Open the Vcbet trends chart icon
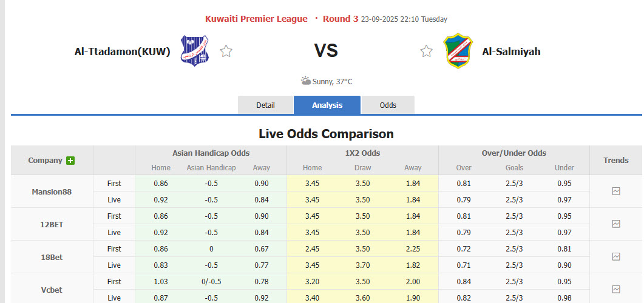The width and height of the screenshot is (644, 303). click(616, 289)
